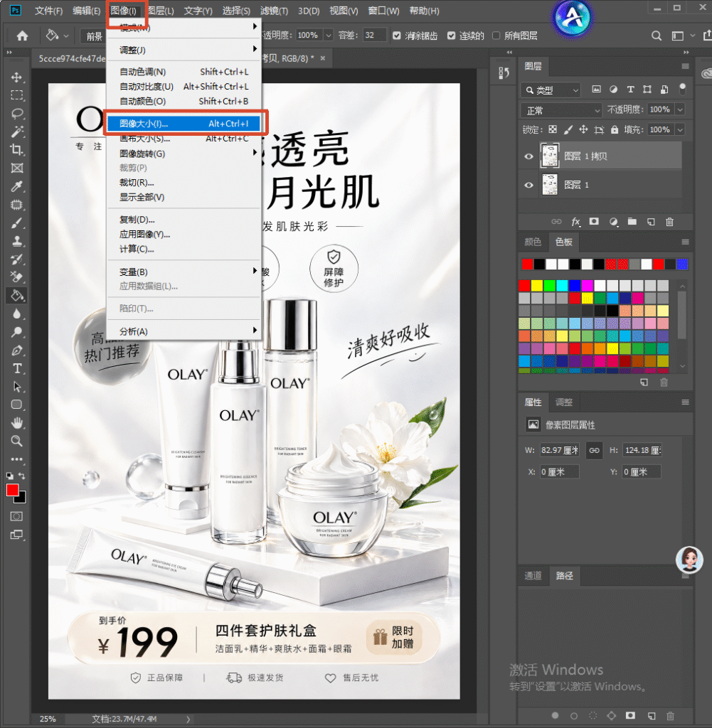
Task: Toggle lock transparent pixels icon
Action: tap(553, 129)
